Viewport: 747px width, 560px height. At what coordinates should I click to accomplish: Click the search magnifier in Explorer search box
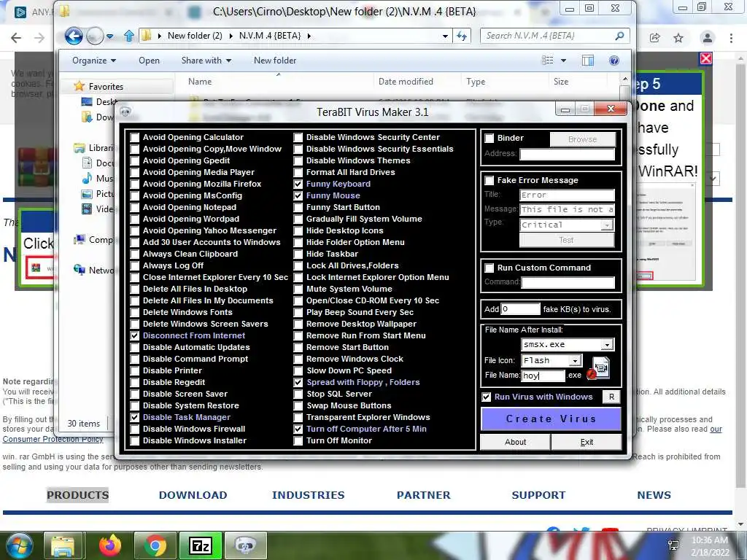click(619, 36)
